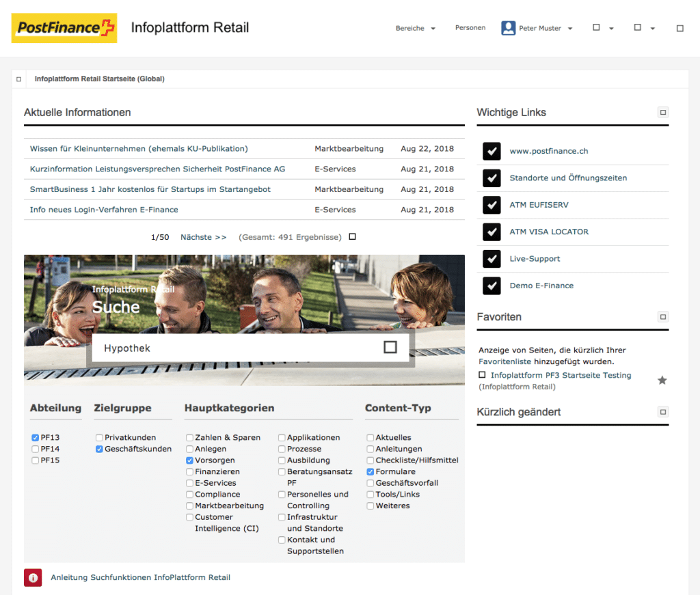
Task: Open Wissen für Kleinunternehmen article
Action: coord(139,148)
